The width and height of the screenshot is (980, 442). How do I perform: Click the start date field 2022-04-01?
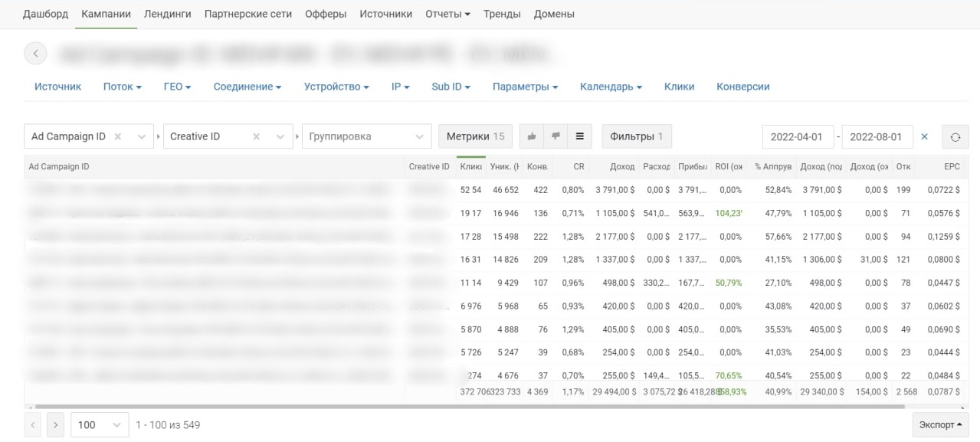coord(798,137)
